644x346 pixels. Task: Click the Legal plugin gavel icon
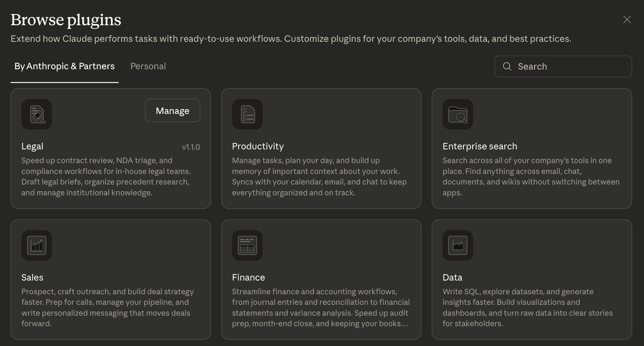coord(37,114)
